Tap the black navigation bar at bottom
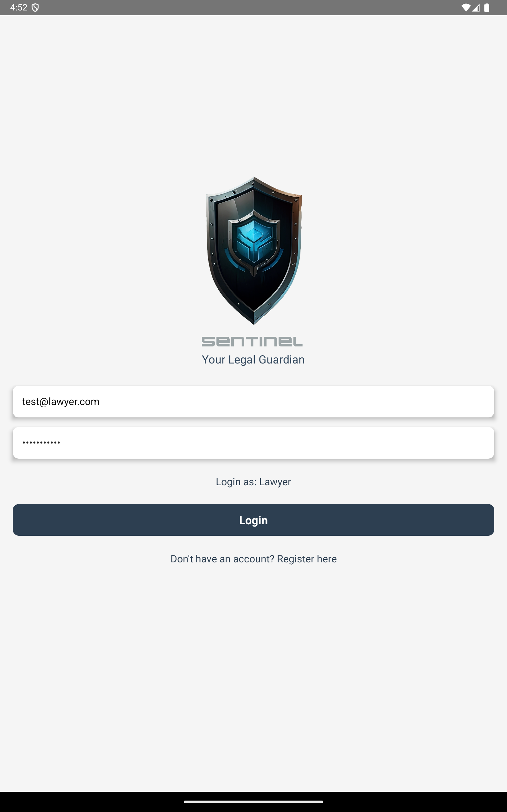 pos(253,802)
